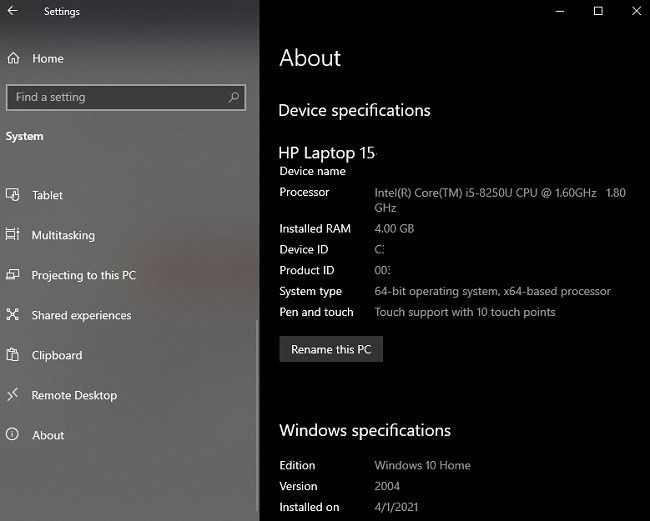
Task: Click the Multitasking icon
Action: 12,234
